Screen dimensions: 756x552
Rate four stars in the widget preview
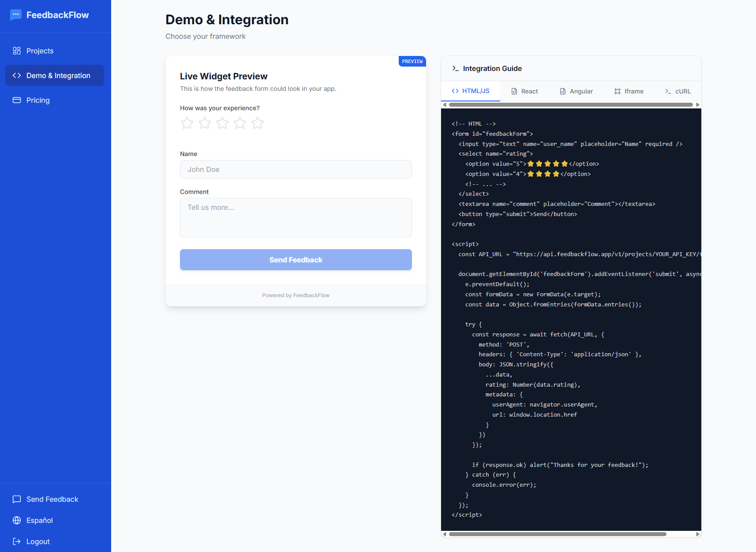[240, 123]
